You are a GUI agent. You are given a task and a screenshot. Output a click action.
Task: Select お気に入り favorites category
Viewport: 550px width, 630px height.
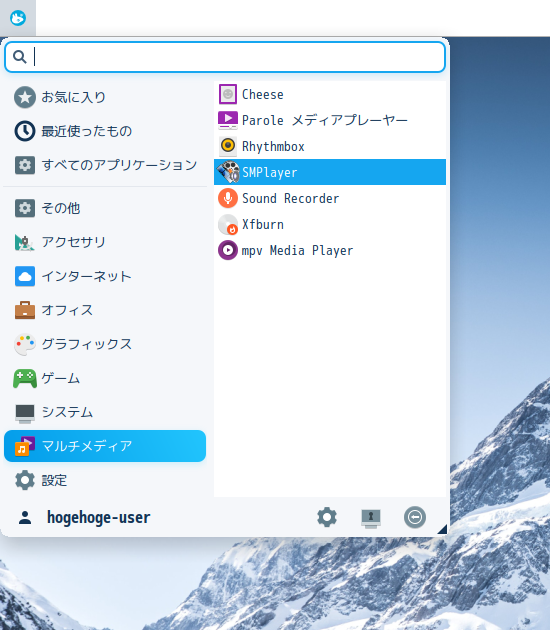click(105, 97)
